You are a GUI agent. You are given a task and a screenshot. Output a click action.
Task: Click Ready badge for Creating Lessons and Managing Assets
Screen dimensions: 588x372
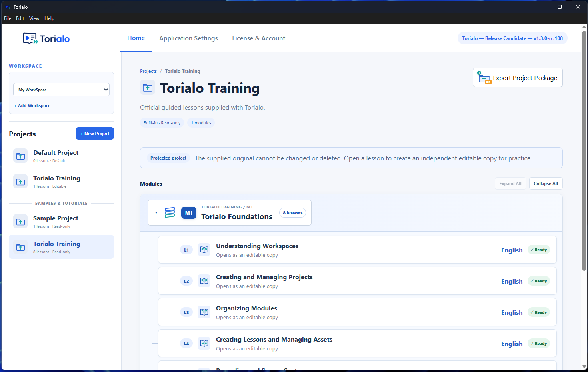coord(539,344)
